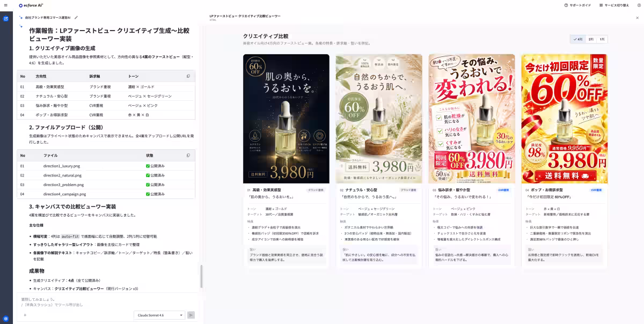Open the hamburger menu at top left
The image size is (644, 324).
[x=6, y=5]
